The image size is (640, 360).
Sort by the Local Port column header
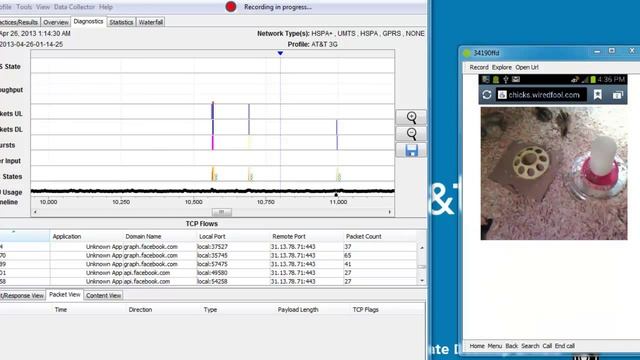click(212, 236)
